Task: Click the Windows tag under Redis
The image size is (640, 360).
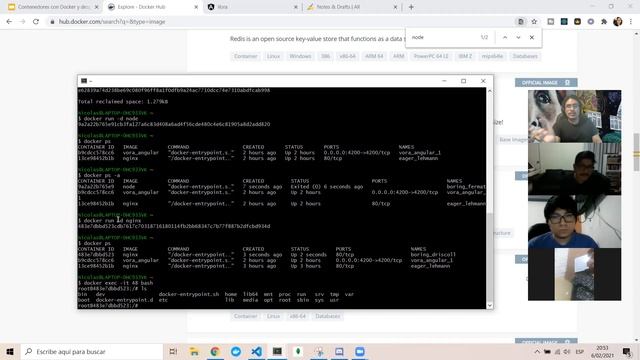Action: coord(300,56)
